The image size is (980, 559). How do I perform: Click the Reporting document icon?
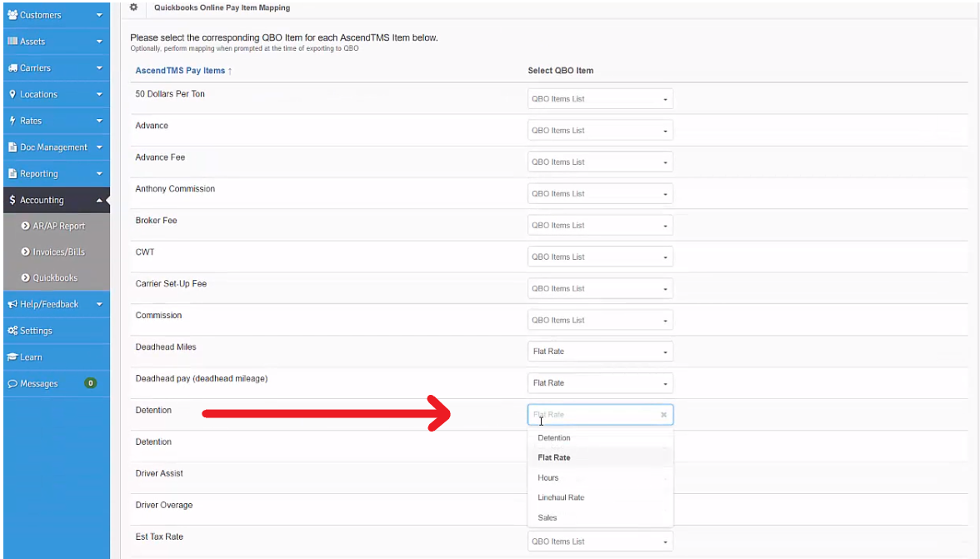tap(12, 173)
